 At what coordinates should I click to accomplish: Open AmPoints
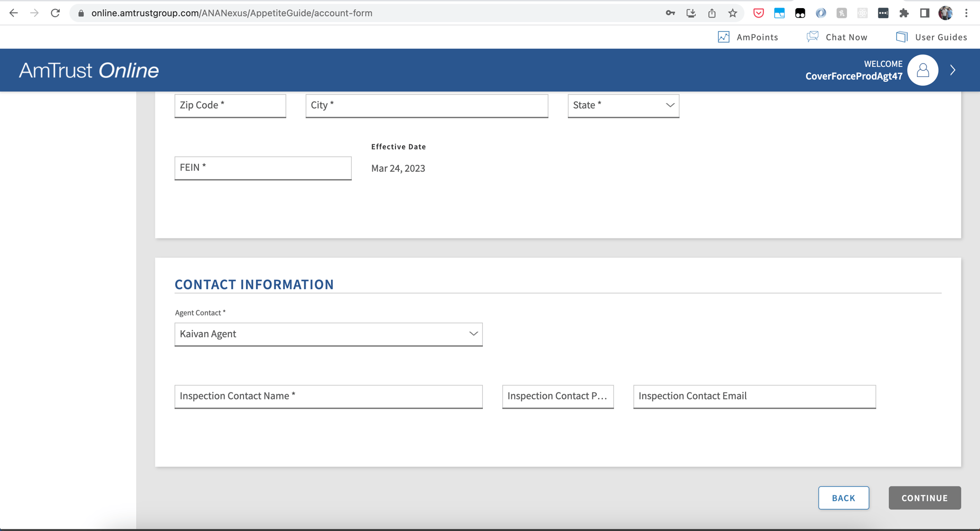[748, 37]
